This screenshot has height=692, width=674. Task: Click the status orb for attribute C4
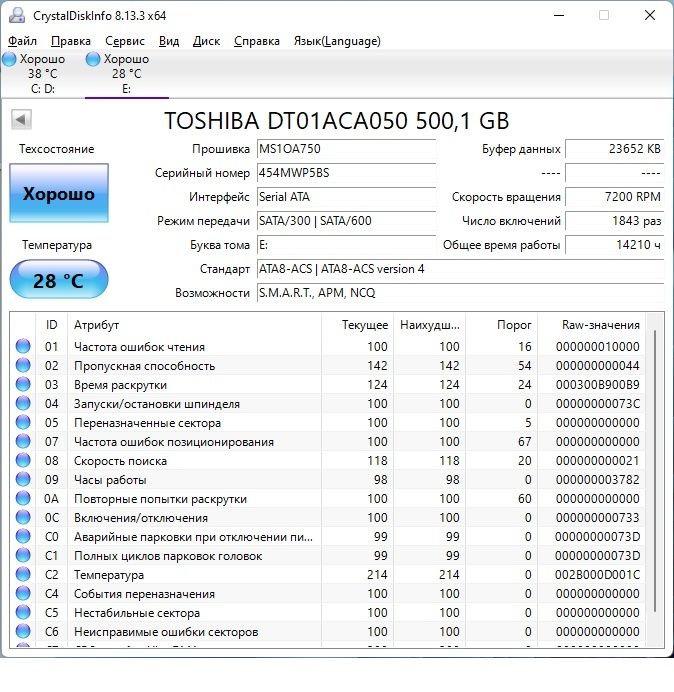tap(23, 594)
